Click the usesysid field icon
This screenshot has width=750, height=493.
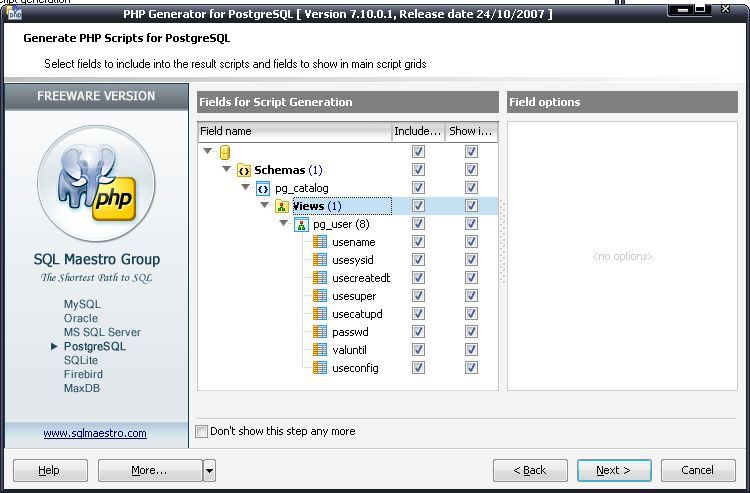pyautogui.click(x=320, y=260)
